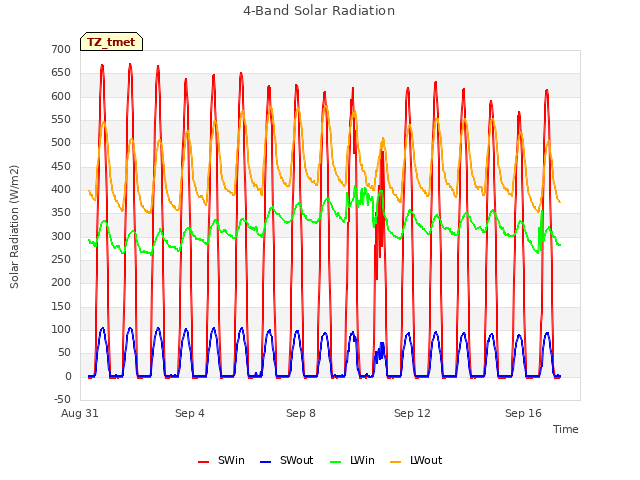The height and width of the screenshot is (480, 640).
Task: Click the green LWin legend swatch
Action: point(335,462)
